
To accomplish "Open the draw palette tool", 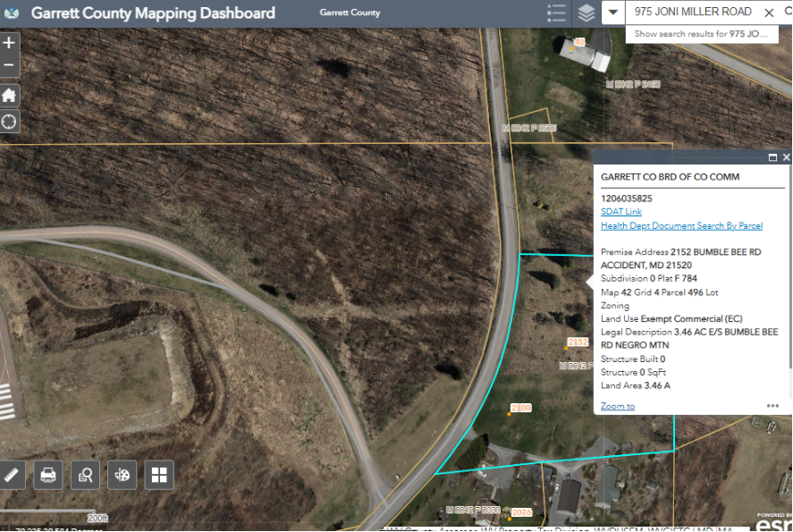I will pos(122,475).
